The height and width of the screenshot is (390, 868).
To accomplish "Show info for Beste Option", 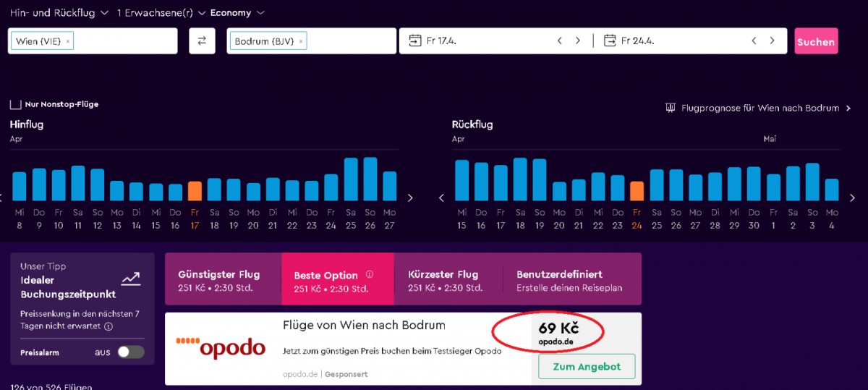I will coord(370,275).
